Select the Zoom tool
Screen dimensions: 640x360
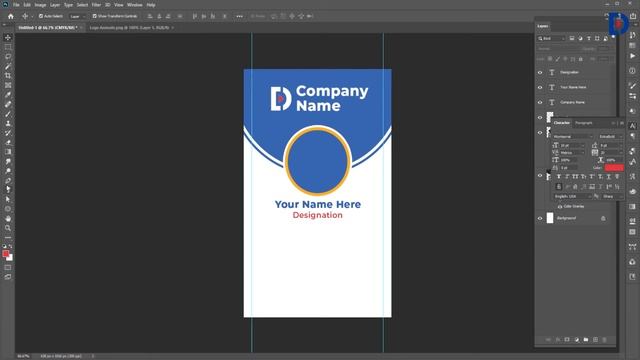coord(8,228)
